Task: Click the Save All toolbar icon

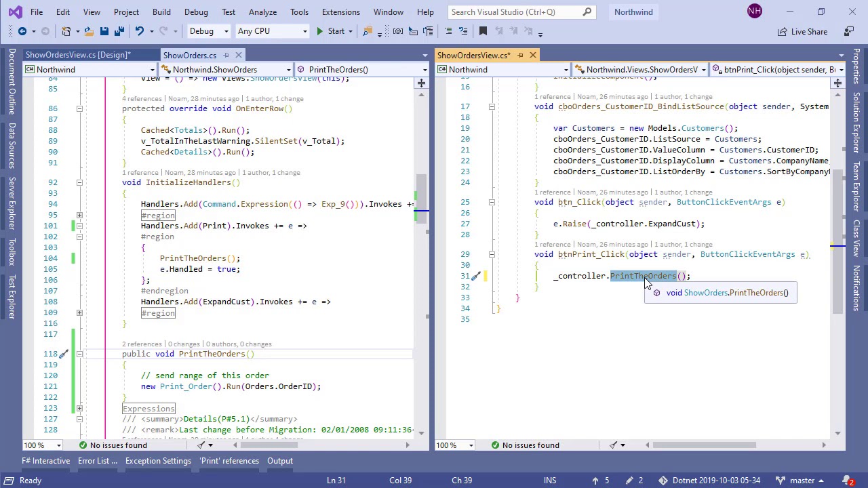Action: [x=119, y=31]
